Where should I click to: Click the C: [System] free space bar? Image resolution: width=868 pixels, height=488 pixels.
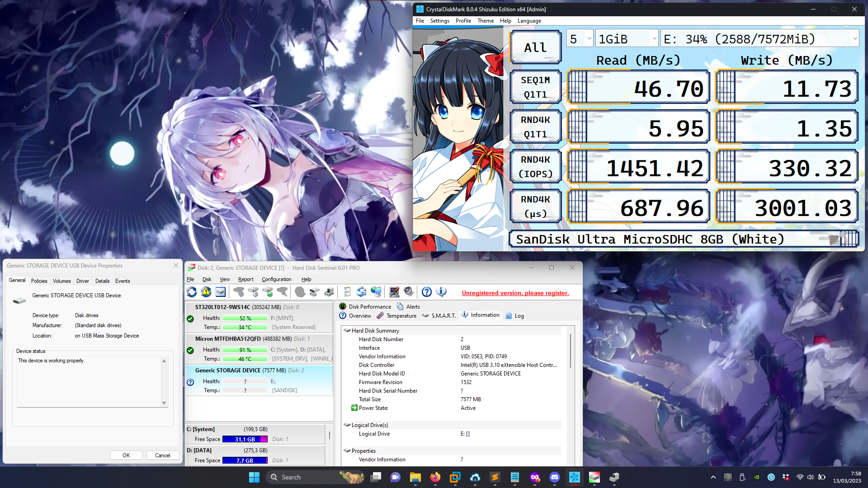coord(245,439)
